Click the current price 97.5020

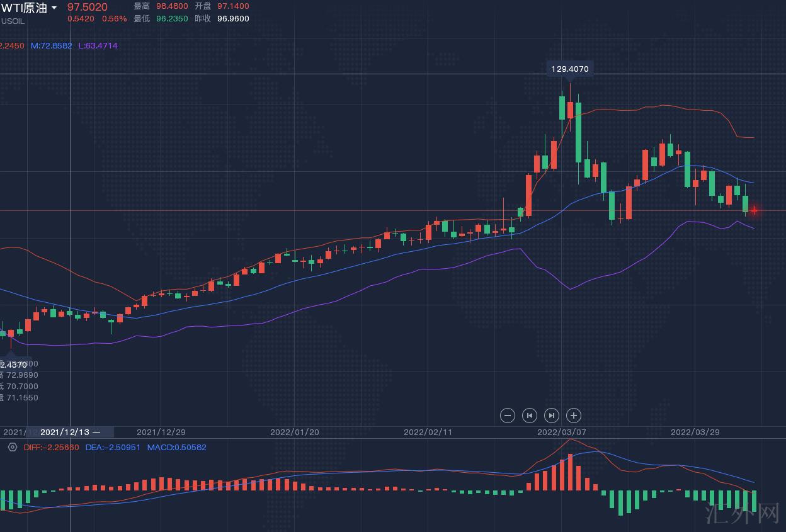88,7
